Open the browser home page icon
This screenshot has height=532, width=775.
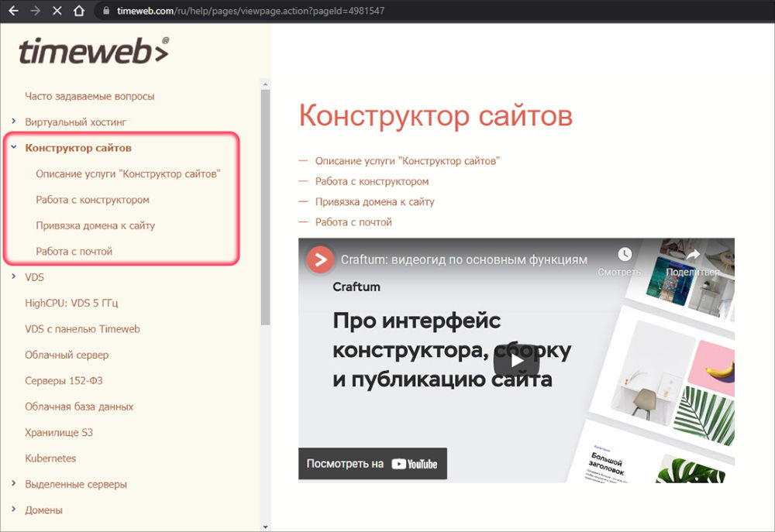tap(78, 10)
